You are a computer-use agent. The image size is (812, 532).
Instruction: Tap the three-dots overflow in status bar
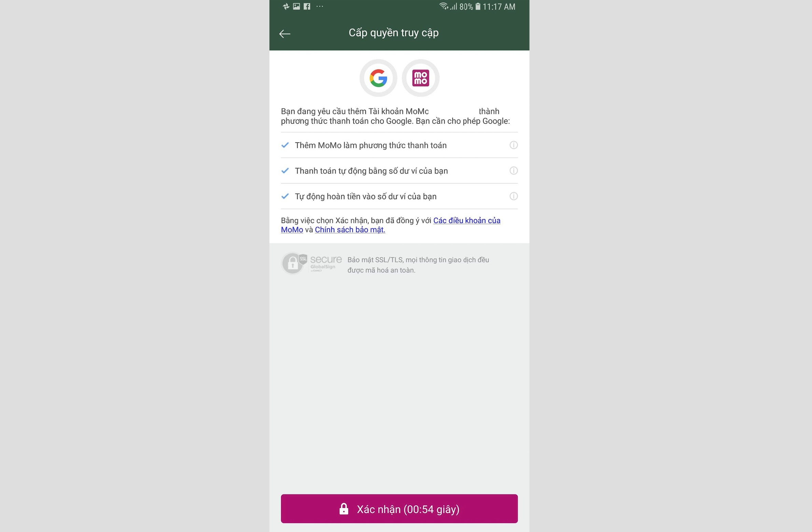coord(320,6)
